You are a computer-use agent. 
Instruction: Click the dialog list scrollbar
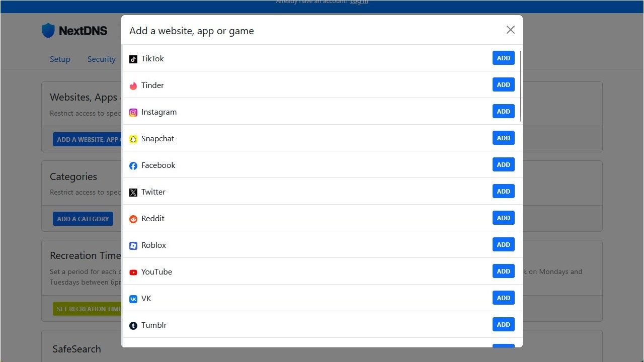click(x=520, y=86)
